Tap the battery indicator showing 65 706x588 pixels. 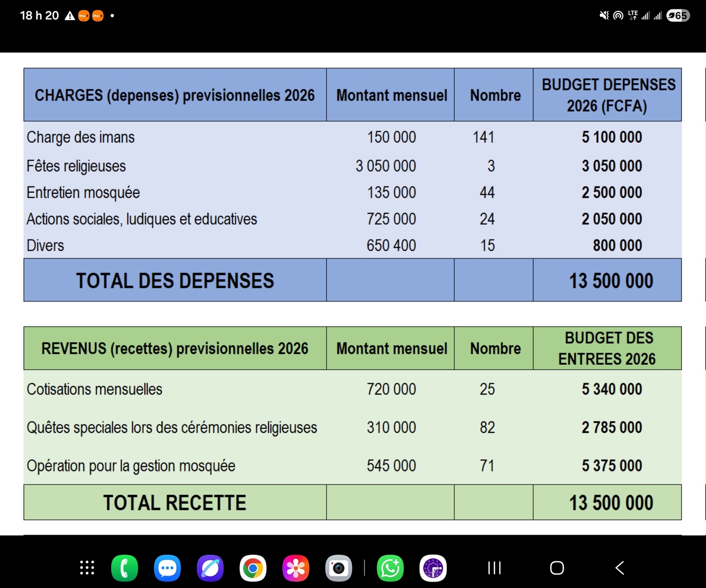tap(677, 16)
